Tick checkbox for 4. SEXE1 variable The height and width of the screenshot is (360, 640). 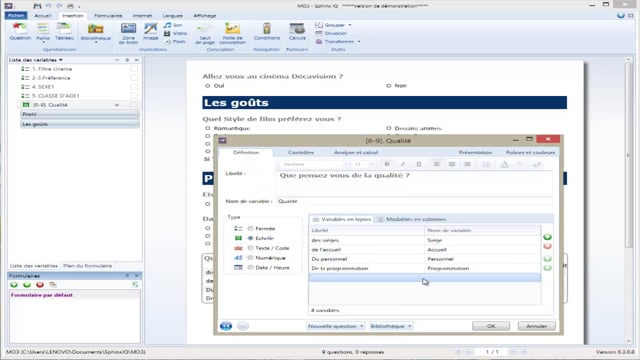pos(133,87)
